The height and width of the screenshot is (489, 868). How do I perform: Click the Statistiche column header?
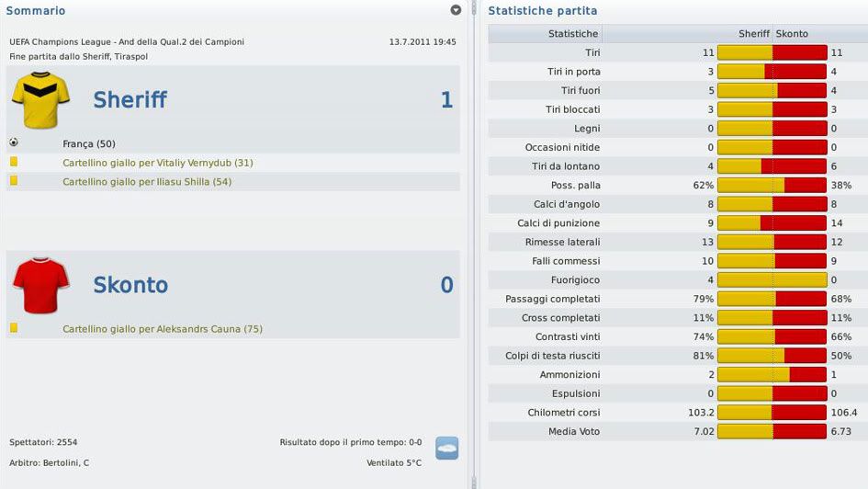pyautogui.click(x=573, y=34)
